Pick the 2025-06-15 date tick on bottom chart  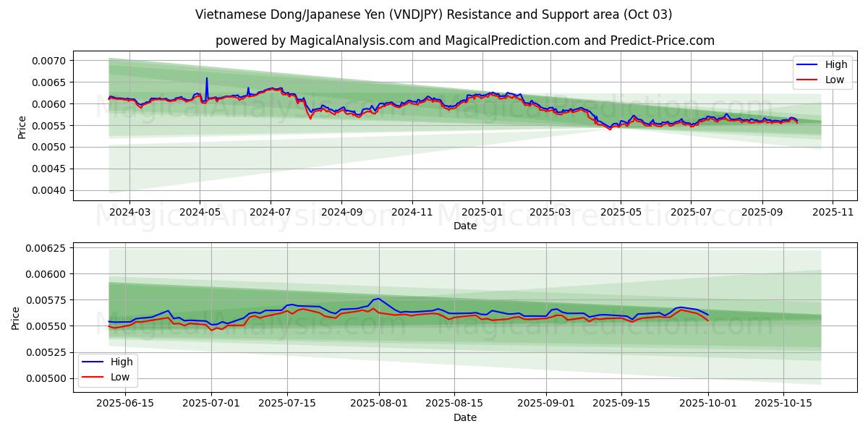coord(125,404)
